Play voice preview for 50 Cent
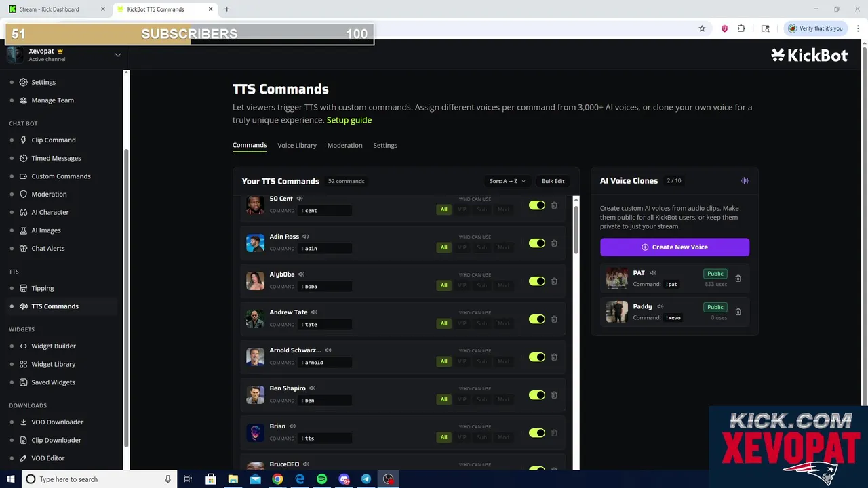This screenshot has width=868, height=488. click(300, 199)
